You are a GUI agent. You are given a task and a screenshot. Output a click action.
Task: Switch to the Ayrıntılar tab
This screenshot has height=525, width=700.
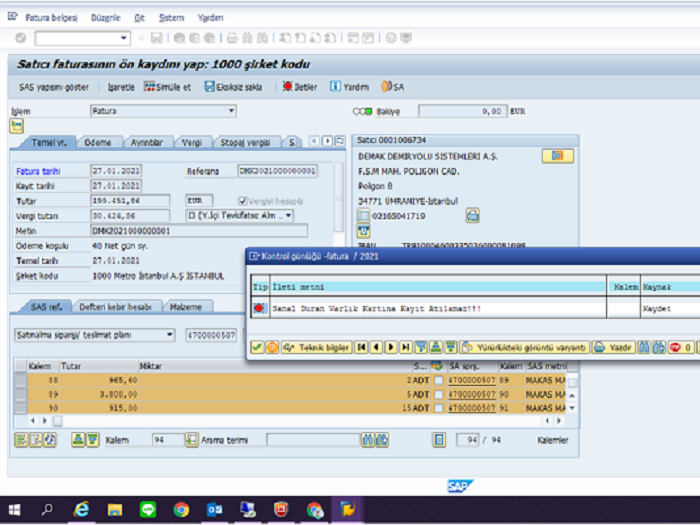pos(147,142)
